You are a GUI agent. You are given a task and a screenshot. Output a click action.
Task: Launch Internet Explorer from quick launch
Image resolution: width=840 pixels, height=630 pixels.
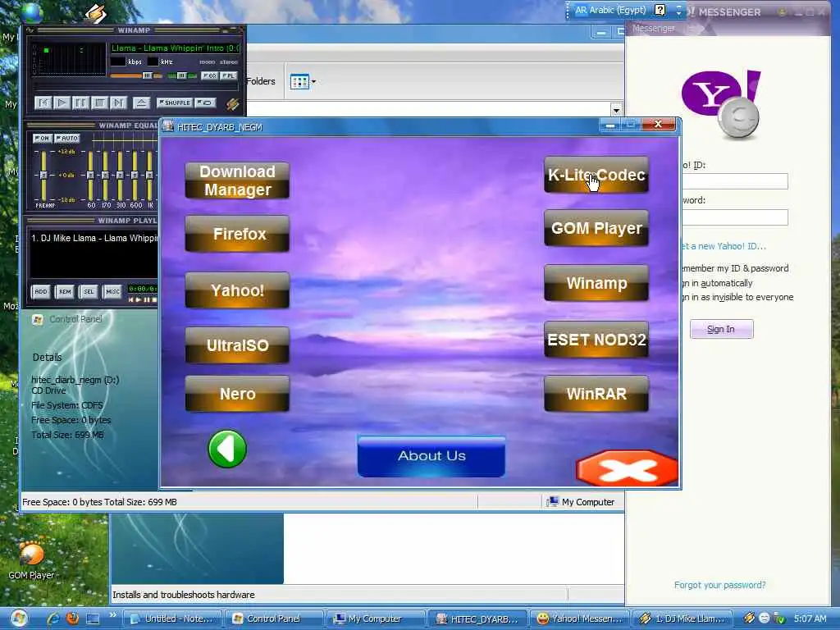(x=53, y=619)
